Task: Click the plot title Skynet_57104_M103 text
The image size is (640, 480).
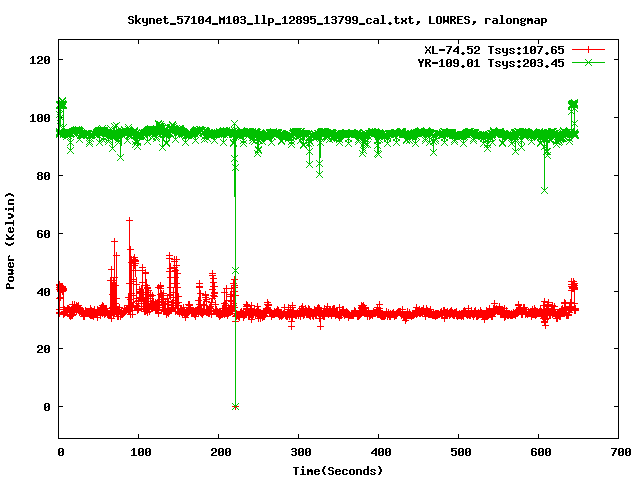Action: click(x=337, y=20)
